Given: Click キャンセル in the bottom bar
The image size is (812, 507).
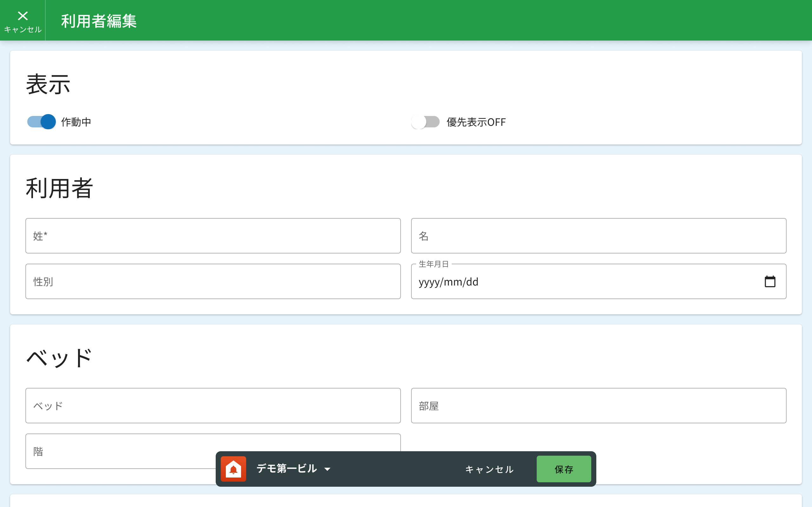Looking at the screenshot, I should click(x=489, y=469).
